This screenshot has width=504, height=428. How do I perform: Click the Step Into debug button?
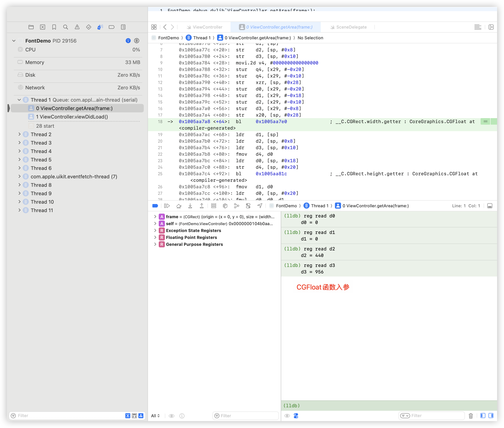click(x=190, y=206)
